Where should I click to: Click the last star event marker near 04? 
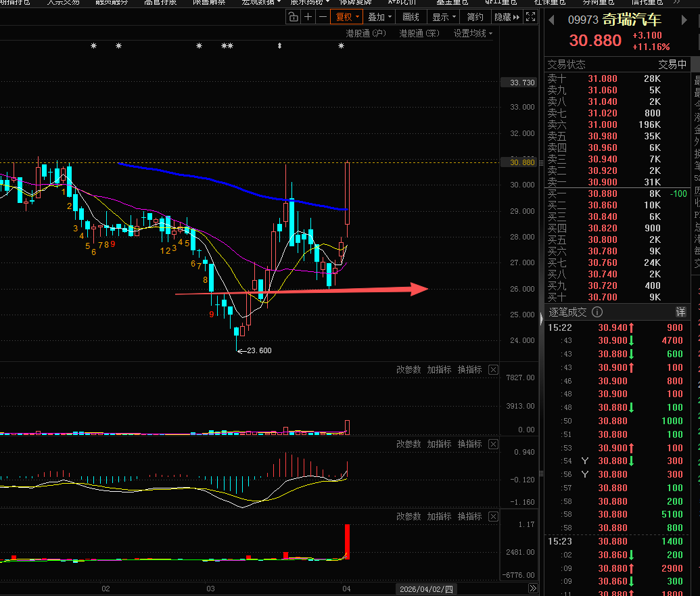point(341,45)
